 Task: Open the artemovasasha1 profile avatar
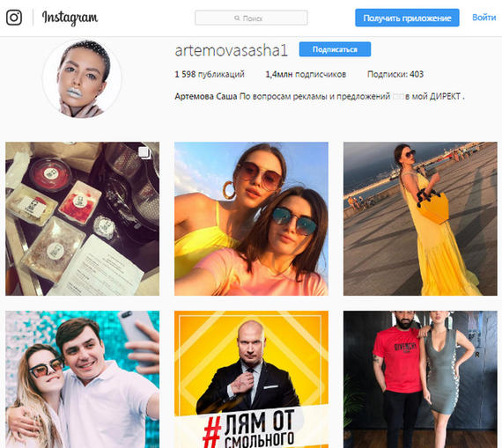coord(82,78)
